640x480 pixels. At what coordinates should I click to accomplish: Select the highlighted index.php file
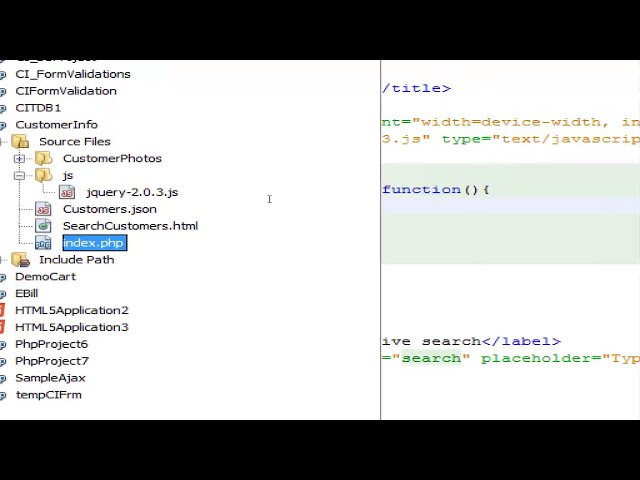tap(95, 243)
